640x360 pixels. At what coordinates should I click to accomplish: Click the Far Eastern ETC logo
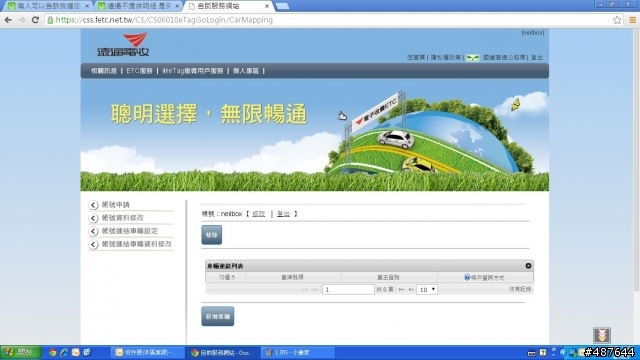pyautogui.click(x=123, y=45)
